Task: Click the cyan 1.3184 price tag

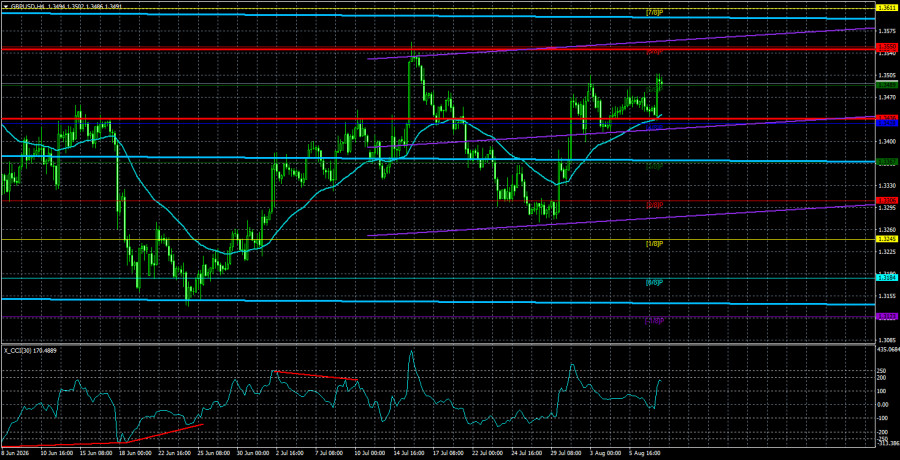Action: click(x=886, y=278)
